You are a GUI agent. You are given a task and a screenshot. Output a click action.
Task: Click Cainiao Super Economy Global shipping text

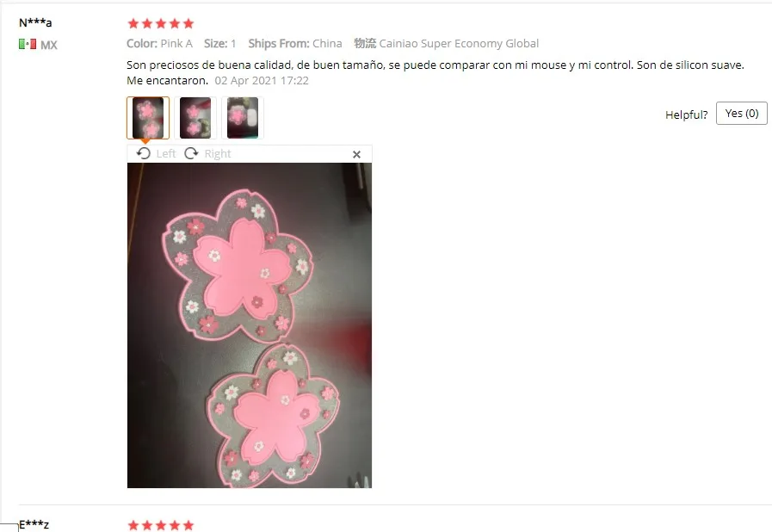pyautogui.click(x=459, y=43)
